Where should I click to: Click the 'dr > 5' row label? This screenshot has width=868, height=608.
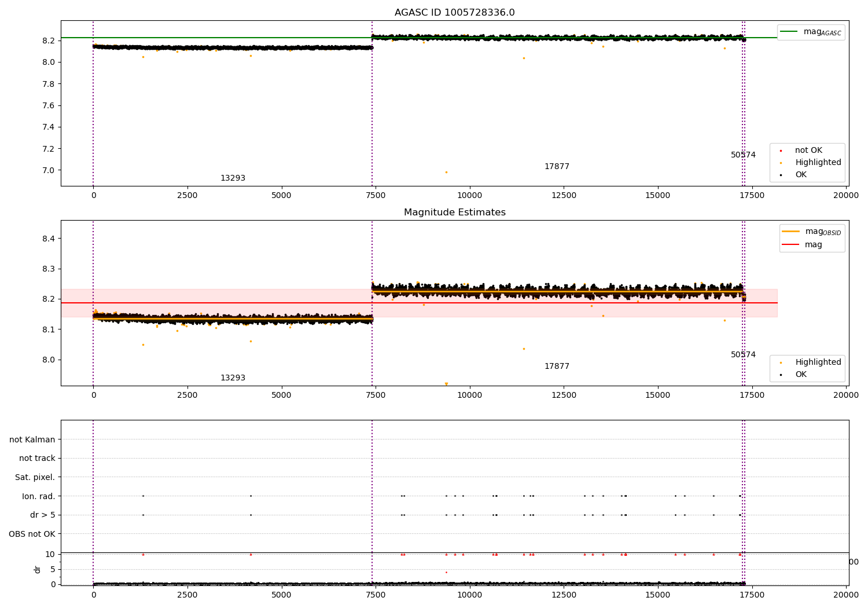point(43,515)
